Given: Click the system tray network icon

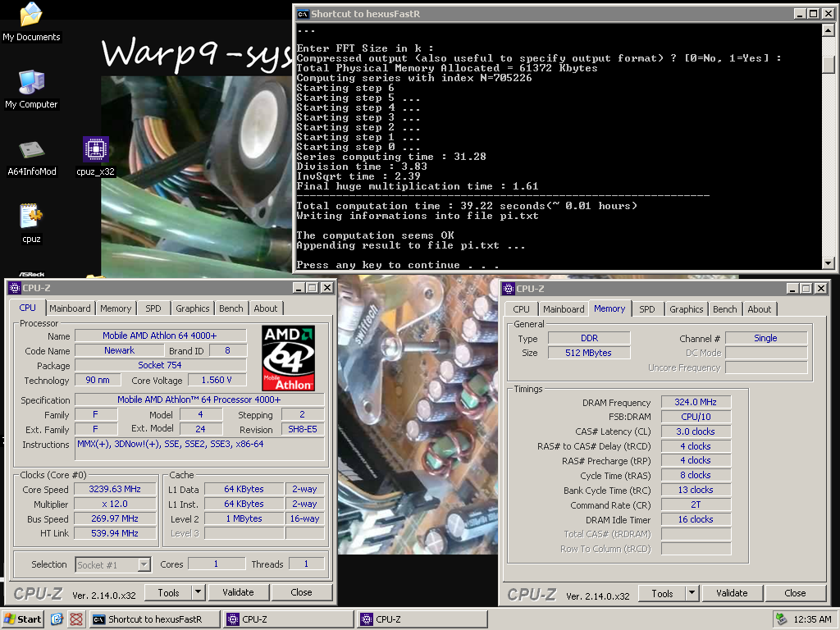Looking at the screenshot, I should coord(781,619).
